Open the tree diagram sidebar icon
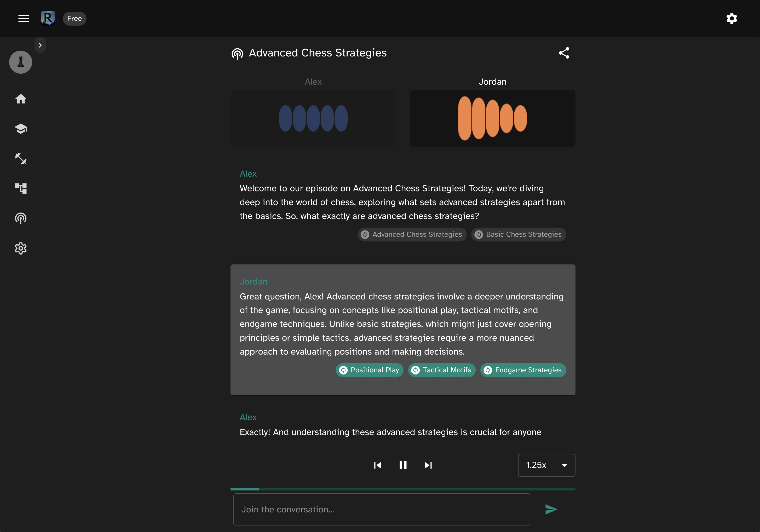Screen dimensions: 760x532 (21, 188)
